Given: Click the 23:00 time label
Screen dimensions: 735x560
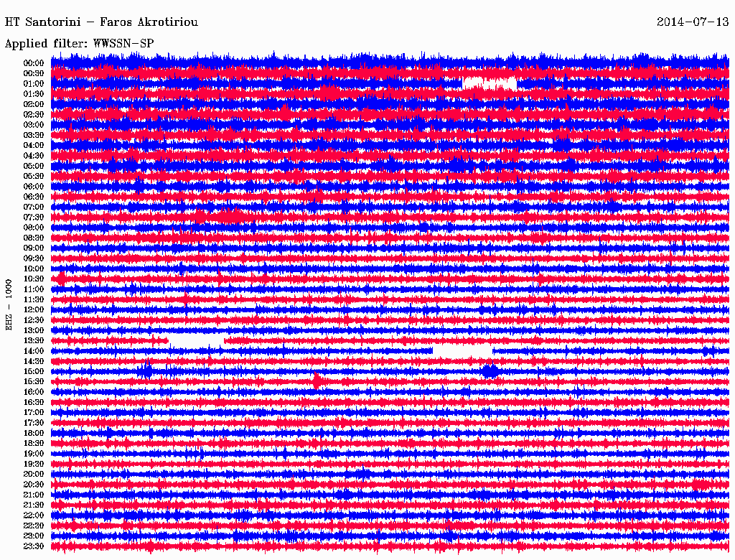Looking at the screenshot, I should (33, 536).
